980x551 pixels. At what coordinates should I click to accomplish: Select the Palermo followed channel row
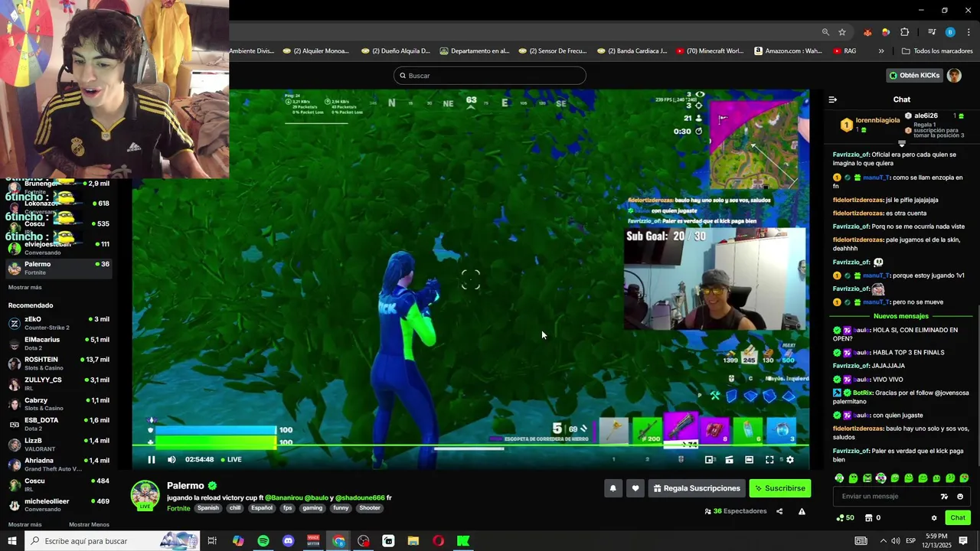tap(60, 268)
